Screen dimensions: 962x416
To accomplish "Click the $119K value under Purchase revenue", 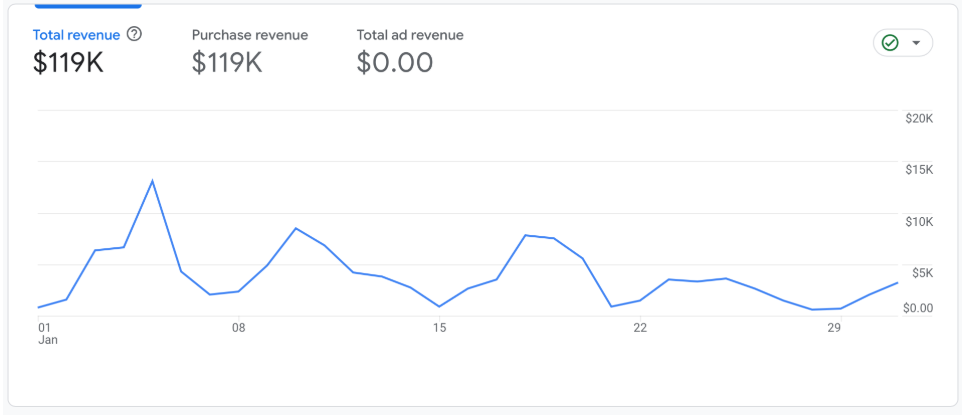I will [x=227, y=63].
